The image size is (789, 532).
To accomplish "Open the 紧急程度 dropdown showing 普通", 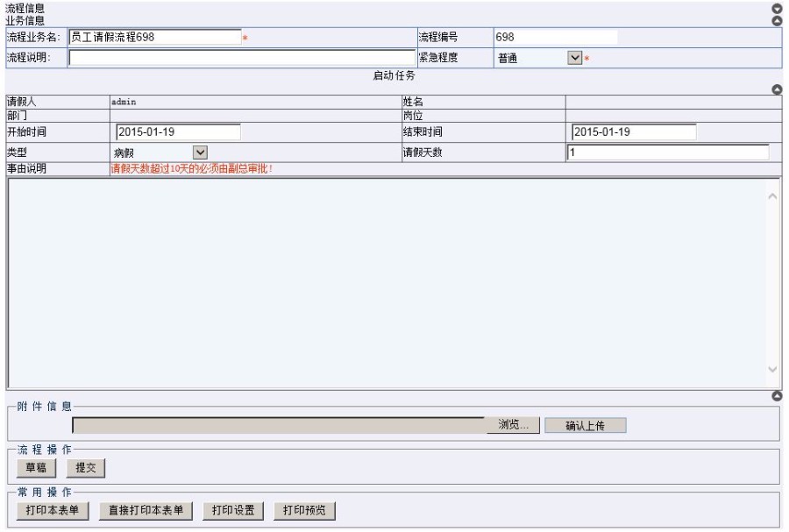I will tap(574, 58).
